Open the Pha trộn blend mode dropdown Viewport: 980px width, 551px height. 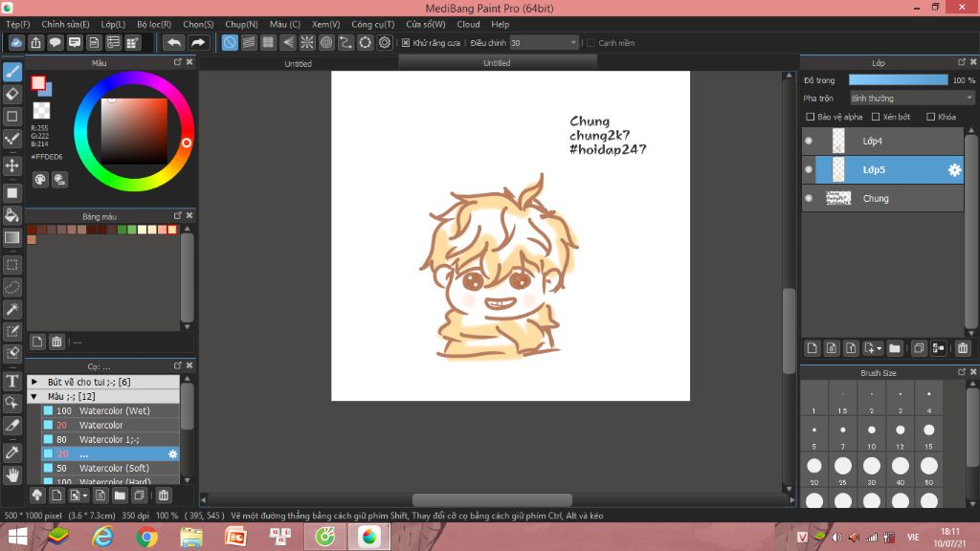tap(912, 99)
